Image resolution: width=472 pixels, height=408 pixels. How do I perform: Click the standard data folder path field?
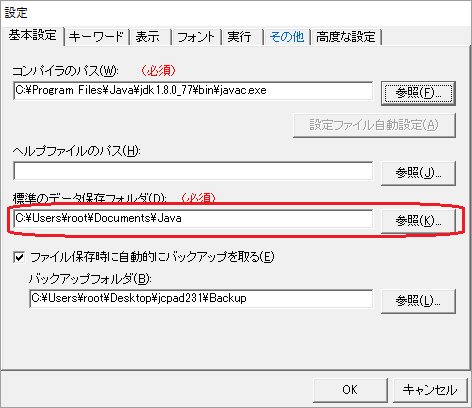(193, 218)
